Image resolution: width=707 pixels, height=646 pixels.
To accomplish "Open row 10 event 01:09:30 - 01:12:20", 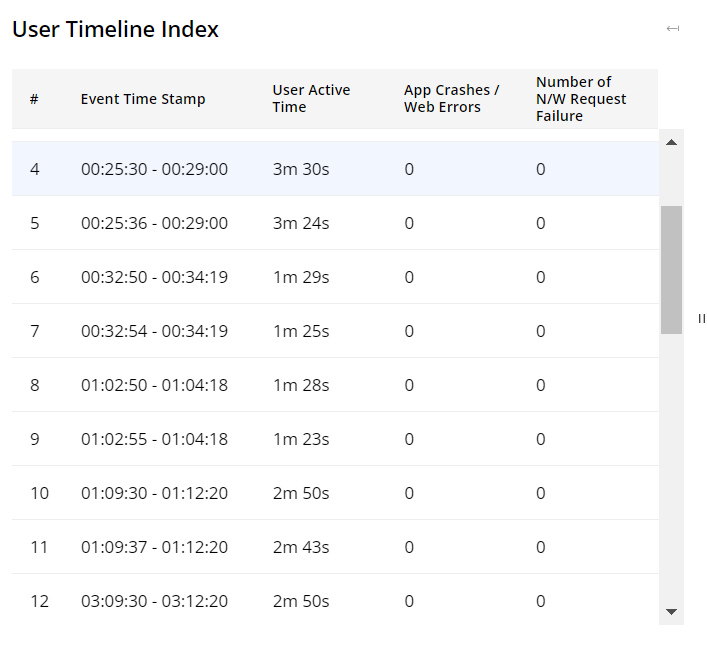I will click(154, 493).
